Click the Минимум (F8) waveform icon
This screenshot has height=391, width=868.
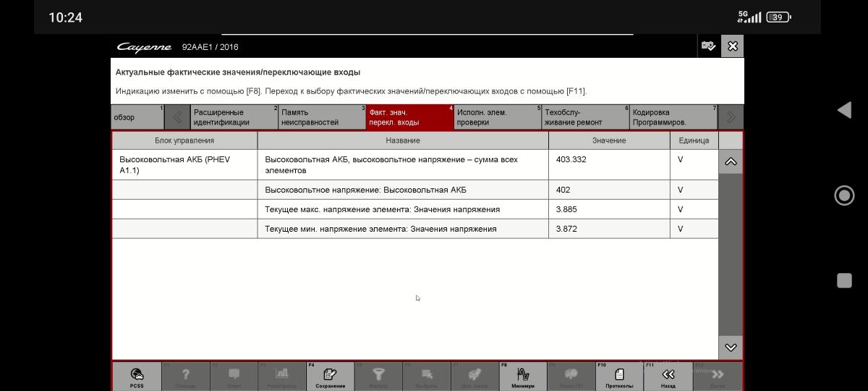tap(522, 375)
